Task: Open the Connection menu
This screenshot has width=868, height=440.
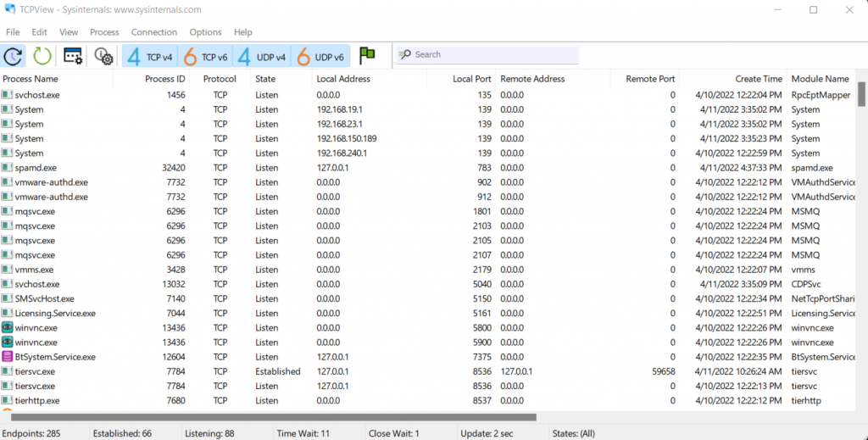Action: pyautogui.click(x=154, y=32)
